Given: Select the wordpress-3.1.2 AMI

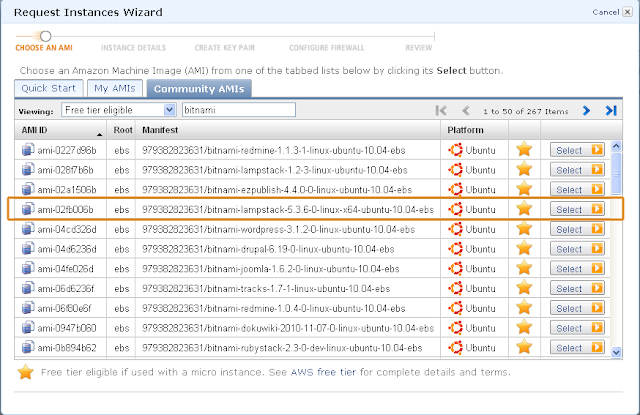Looking at the screenshot, I should pyautogui.click(x=577, y=229).
